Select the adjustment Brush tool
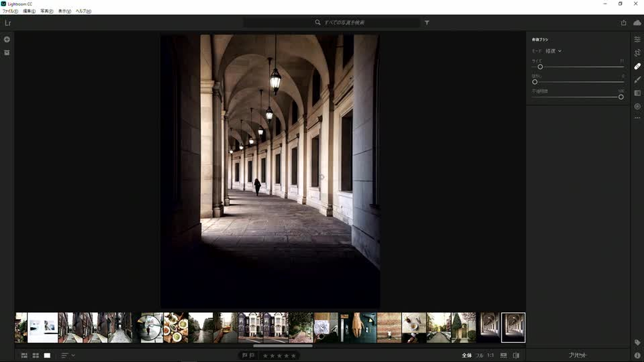The width and height of the screenshot is (644, 362). click(x=637, y=80)
